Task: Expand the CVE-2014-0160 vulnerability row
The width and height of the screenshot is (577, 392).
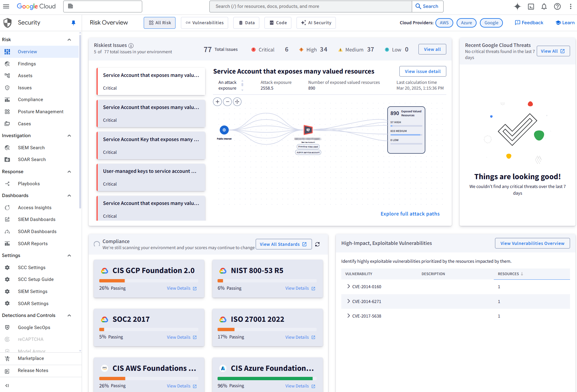Action: (x=348, y=286)
